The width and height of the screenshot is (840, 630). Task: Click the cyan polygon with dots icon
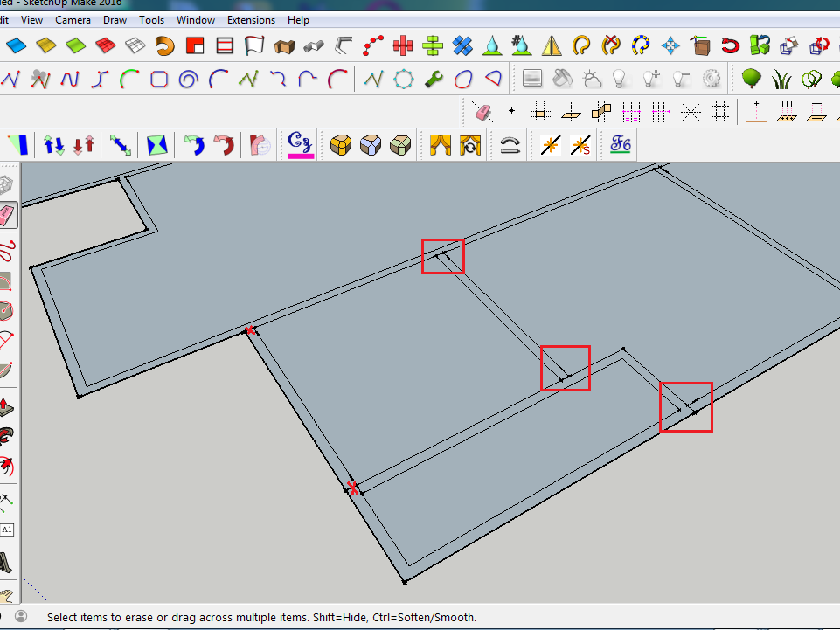[x=404, y=80]
